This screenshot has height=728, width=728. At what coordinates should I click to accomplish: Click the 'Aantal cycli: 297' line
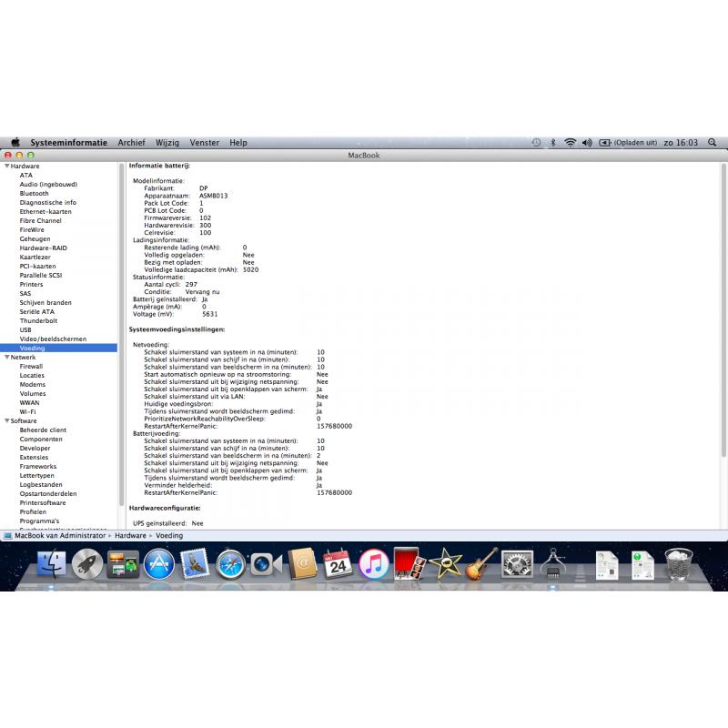(170, 284)
